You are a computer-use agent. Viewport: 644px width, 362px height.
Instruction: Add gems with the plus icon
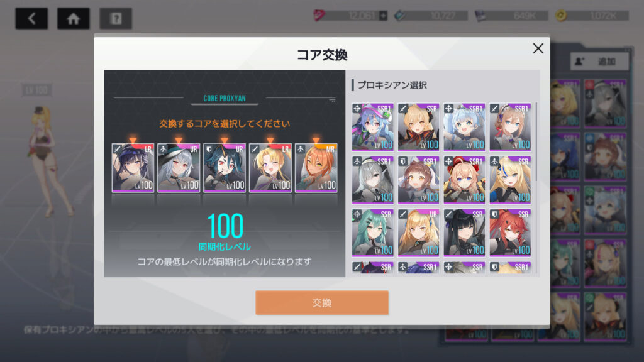(x=383, y=16)
